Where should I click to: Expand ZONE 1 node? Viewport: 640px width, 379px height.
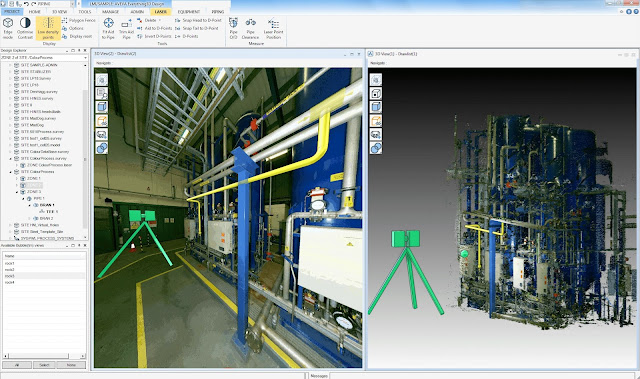coord(17,178)
